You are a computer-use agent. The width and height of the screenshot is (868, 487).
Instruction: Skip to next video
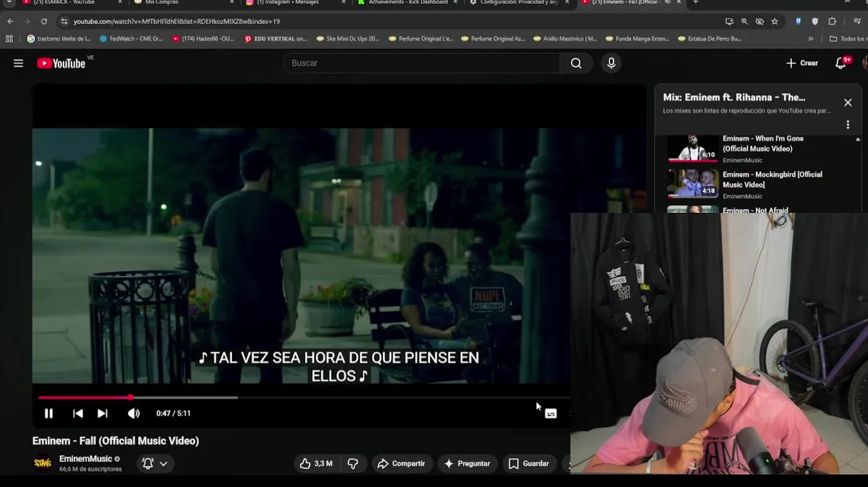[102, 413]
